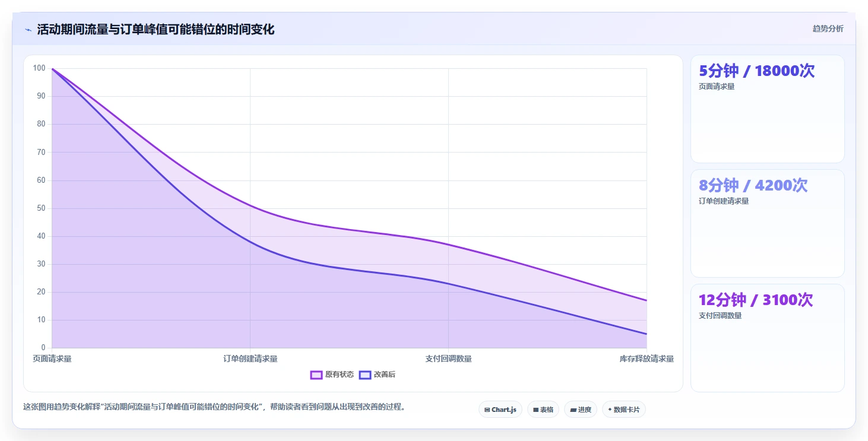Click the 支付回调数量 x-axis label

click(x=449, y=359)
